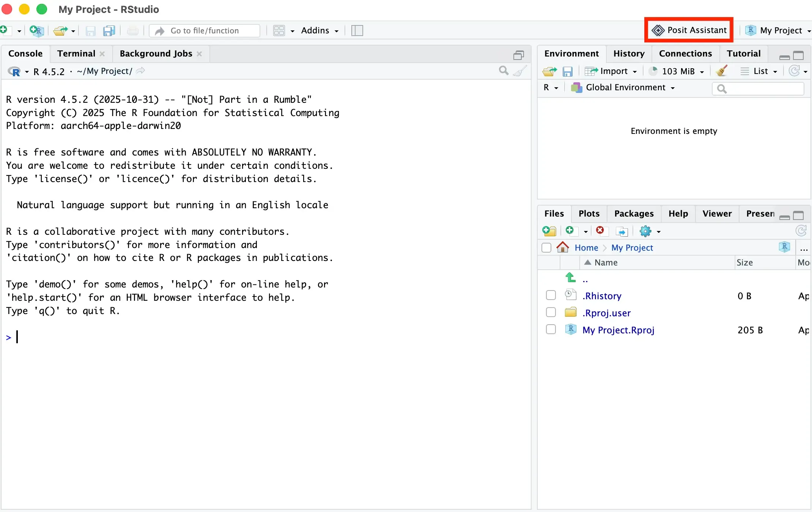The height and width of the screenshot is (512, 812).
Task: Open the My Project menu at top right
Action: (778, 30)
